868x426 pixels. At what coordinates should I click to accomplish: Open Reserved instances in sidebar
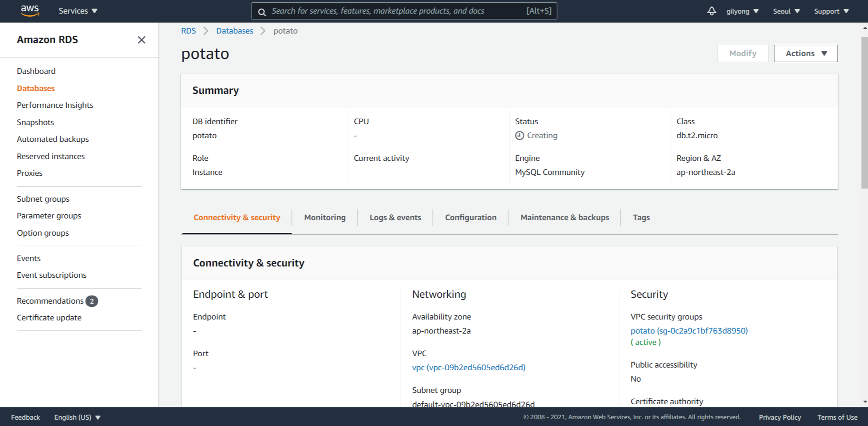[x=51, y=156]
